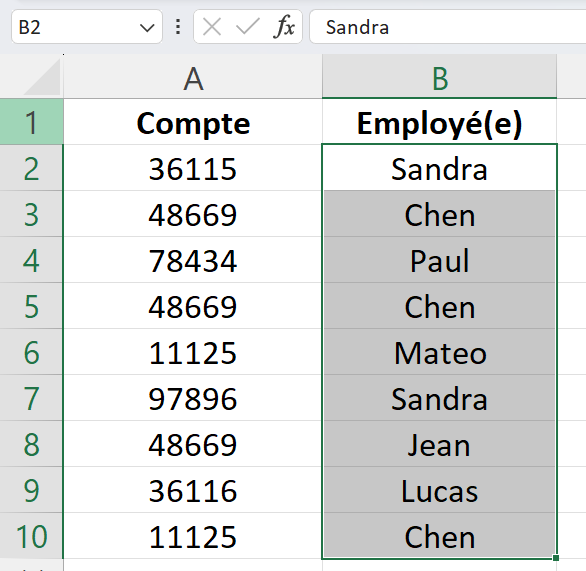Screen dimensions: 586x571
Task: Click cell A6 containing 11125
Action: (193, 352)
